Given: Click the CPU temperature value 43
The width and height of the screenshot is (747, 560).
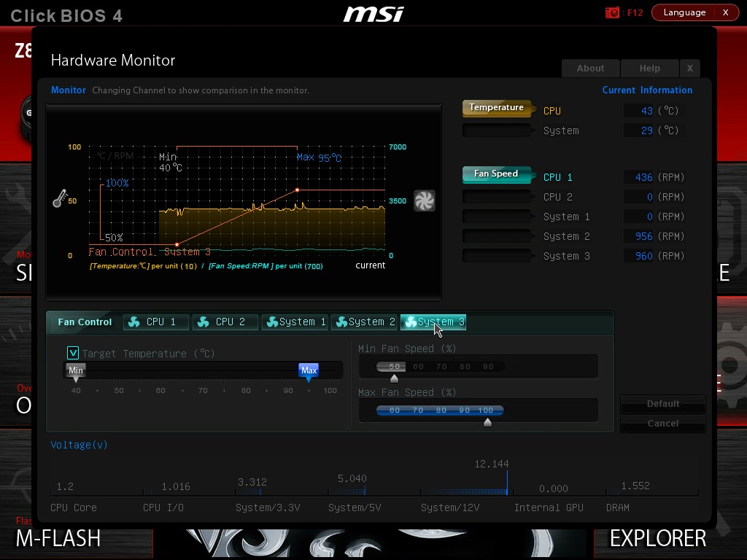Looking at the screenshot, I should click(646, 111).
